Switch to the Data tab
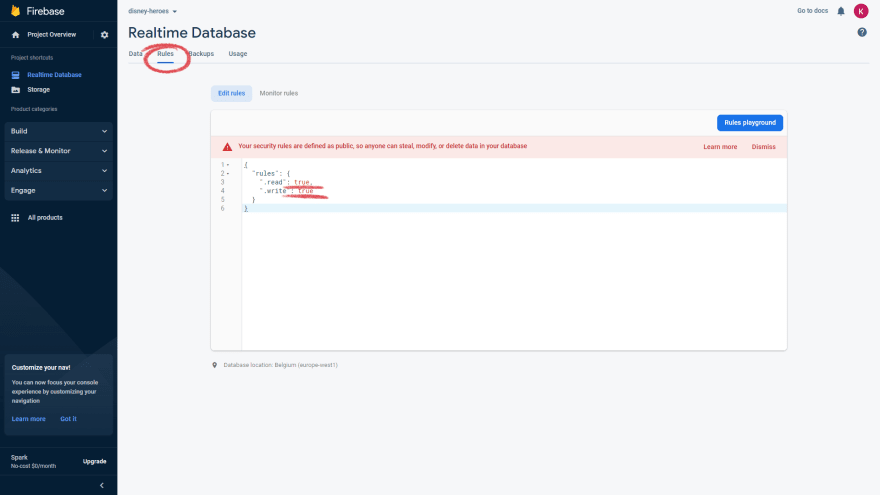Image resolution: width=880 pixels, height=495 pixels. [x=135, y=54]
